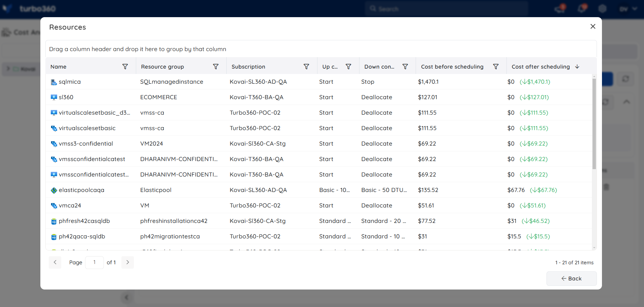Select the elasticpoolcaqa resource name

81,190
